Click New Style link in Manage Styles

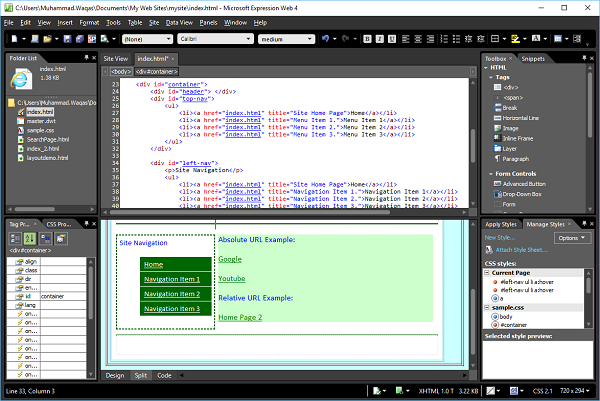(500, 237)
